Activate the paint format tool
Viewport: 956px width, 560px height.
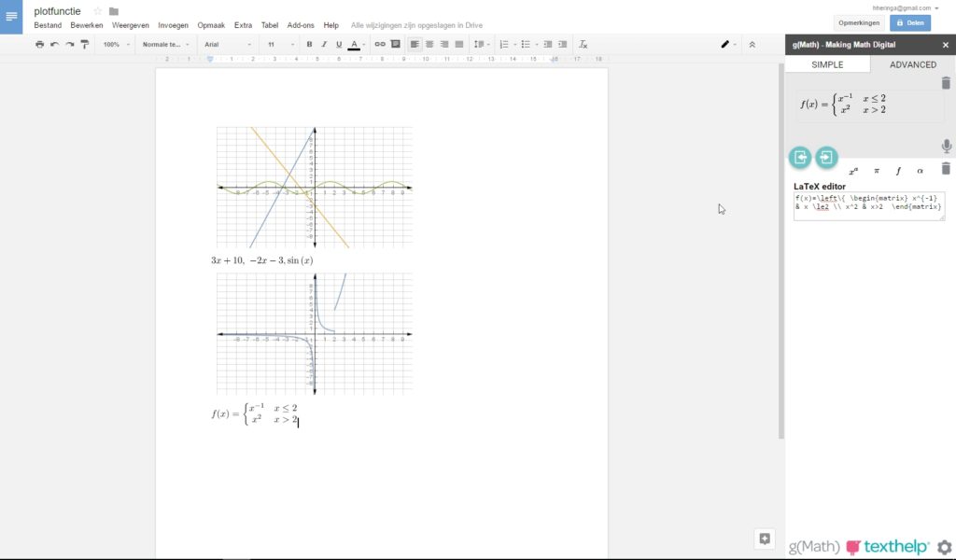pos(84,44)
